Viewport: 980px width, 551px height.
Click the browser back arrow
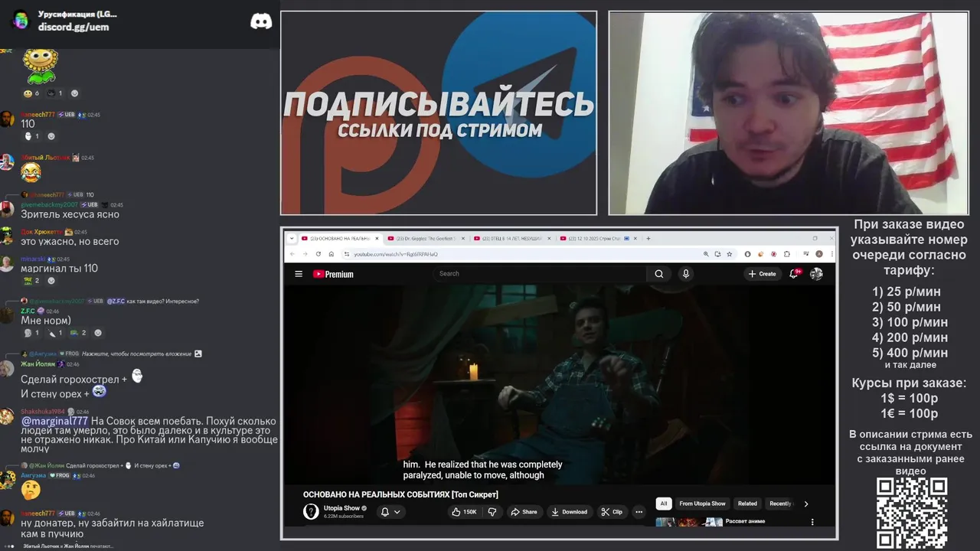coord(292,254)
